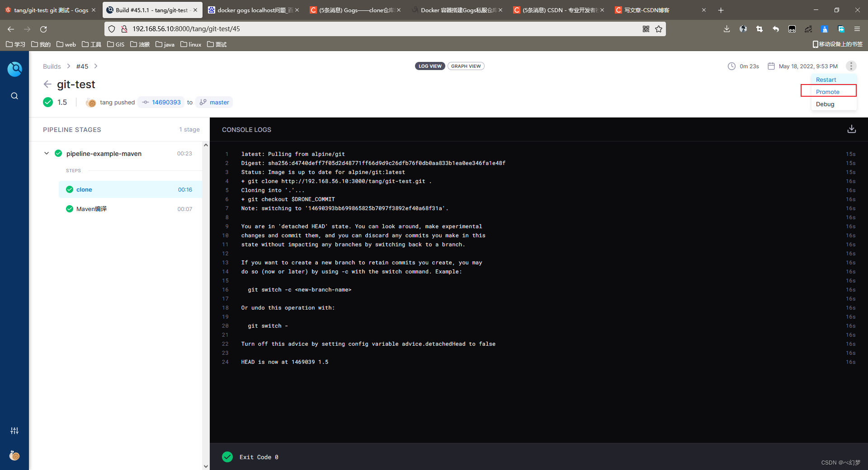Open the java bookmark folder
868x470 pixels.
pyautogui.click(x=165, y=44)
